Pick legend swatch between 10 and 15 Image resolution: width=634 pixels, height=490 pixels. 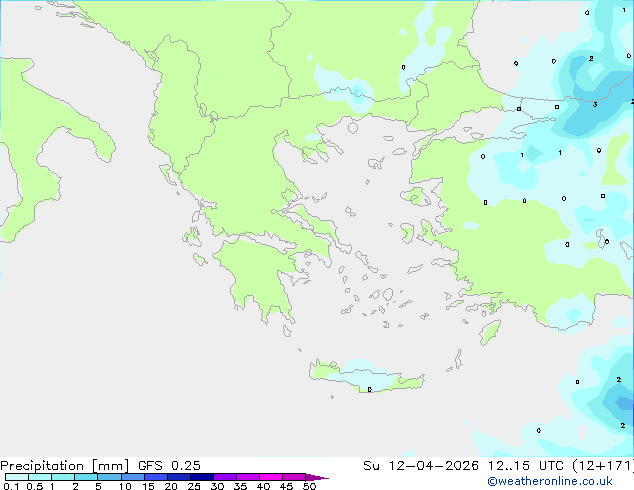[x=132, y=477]
